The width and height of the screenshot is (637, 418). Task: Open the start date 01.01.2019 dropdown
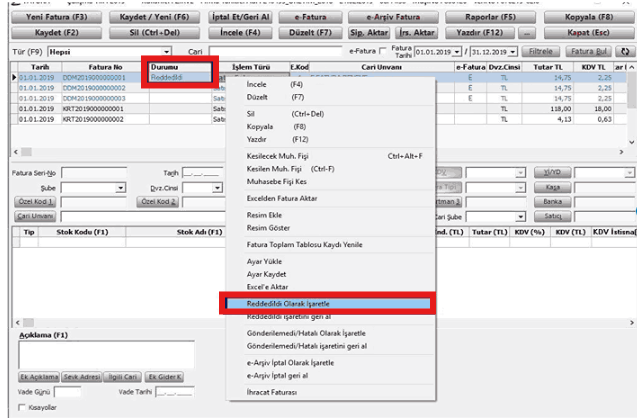click(x=457, y=52)
